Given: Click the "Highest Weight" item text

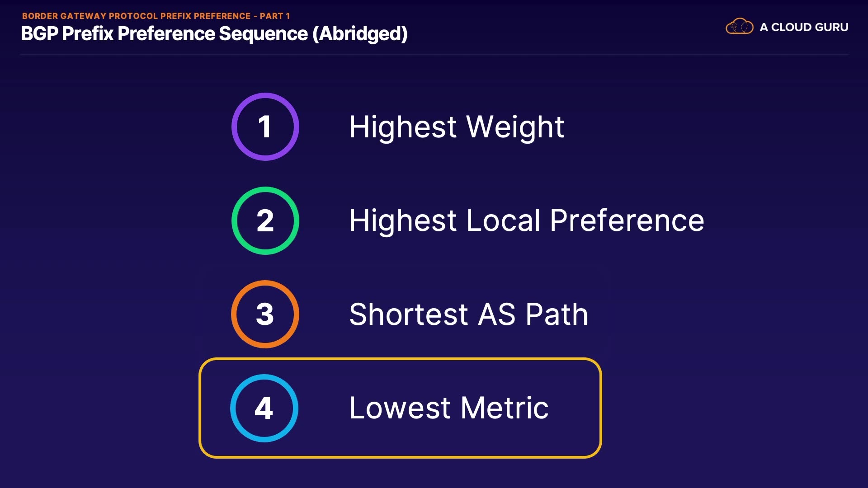Looking at the screenshot, I should pyautogui.click(x=456, y=127).
